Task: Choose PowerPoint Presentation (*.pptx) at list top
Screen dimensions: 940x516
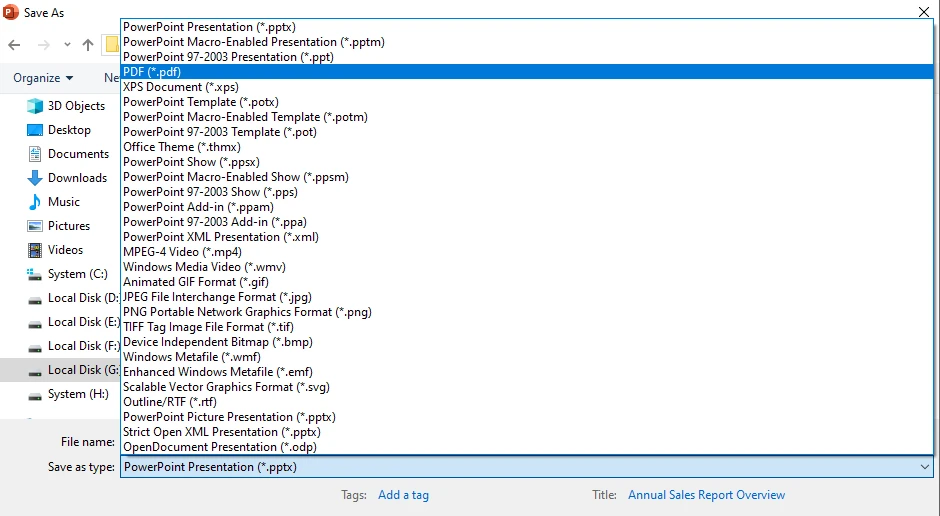Action: (x=527, y=27)
